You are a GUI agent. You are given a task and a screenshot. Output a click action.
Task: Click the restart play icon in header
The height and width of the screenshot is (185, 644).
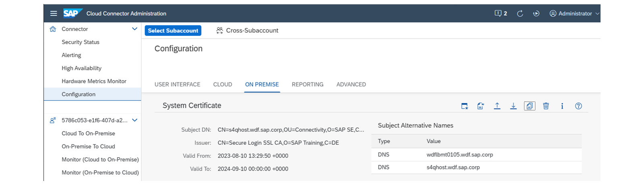pyautogui.click(x=536, y=13)
